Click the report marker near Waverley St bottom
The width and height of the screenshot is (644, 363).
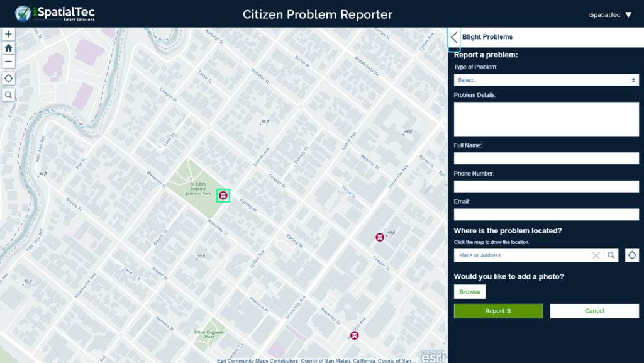tap(355, 335)
